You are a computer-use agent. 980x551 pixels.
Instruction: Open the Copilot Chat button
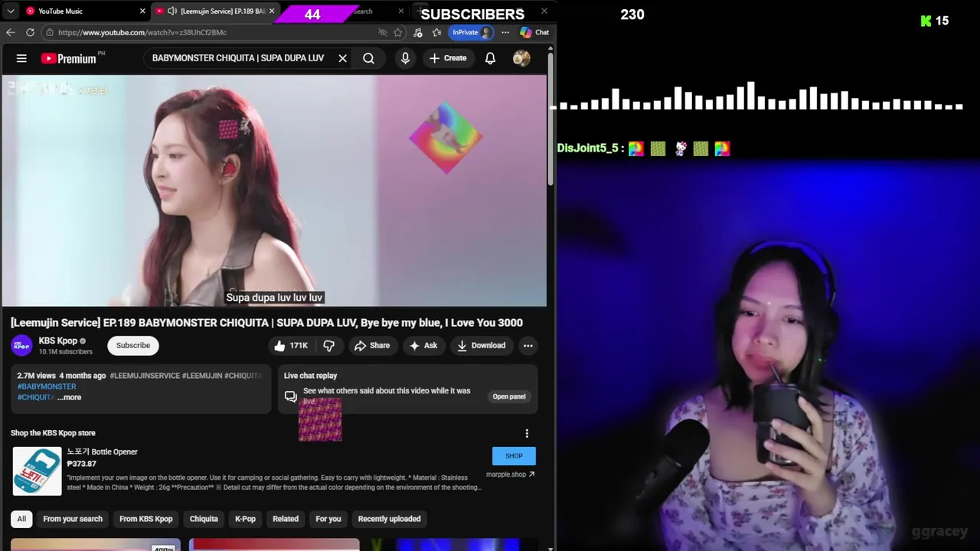tap(534, 32)
